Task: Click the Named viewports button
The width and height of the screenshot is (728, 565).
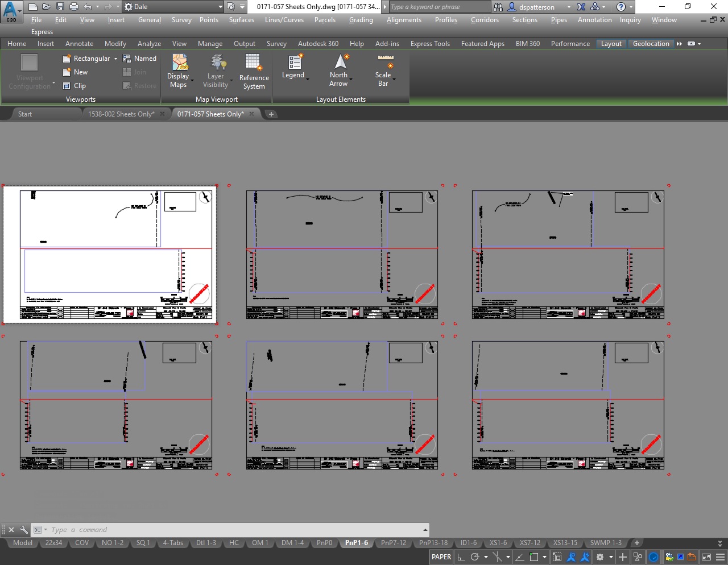Action: point(140,58)
